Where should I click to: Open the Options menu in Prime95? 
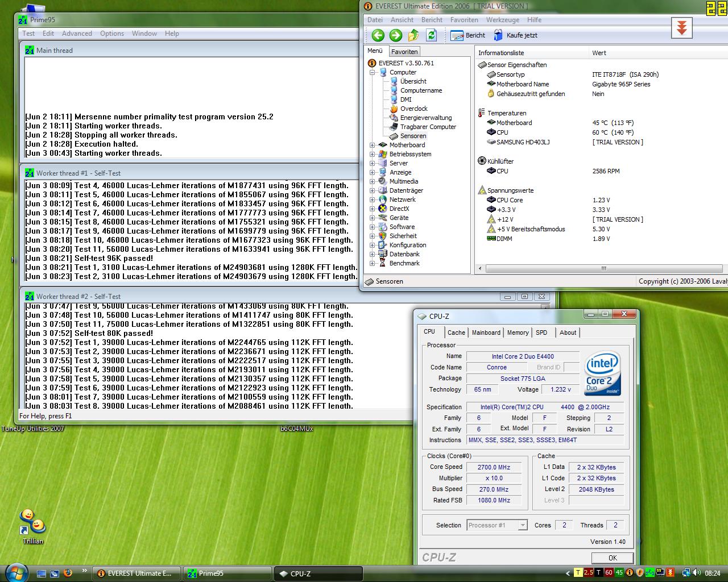pyautogui.click(x=112, y=34)
